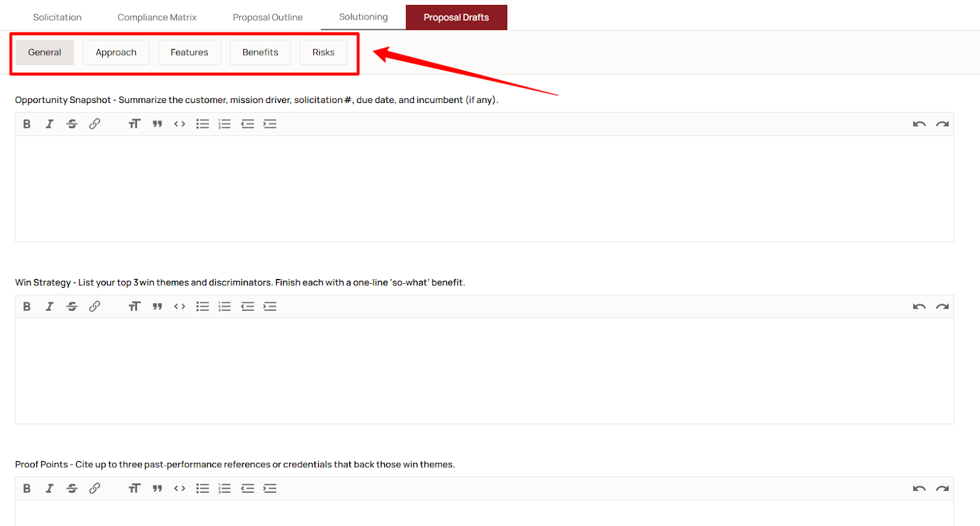
Task: Open heading size in Opportunity Snapshot editor
Action: tap(135, 124)
